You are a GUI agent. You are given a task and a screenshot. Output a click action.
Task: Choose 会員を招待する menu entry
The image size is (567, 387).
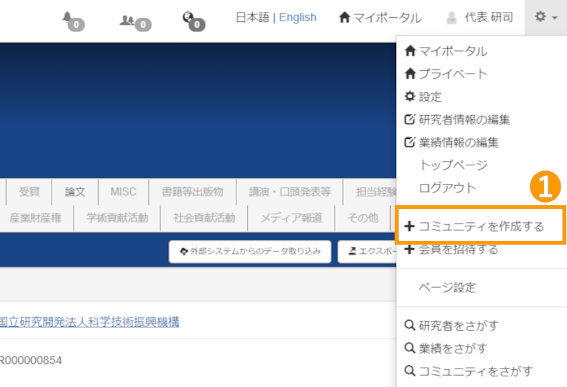tap(459, 249)
